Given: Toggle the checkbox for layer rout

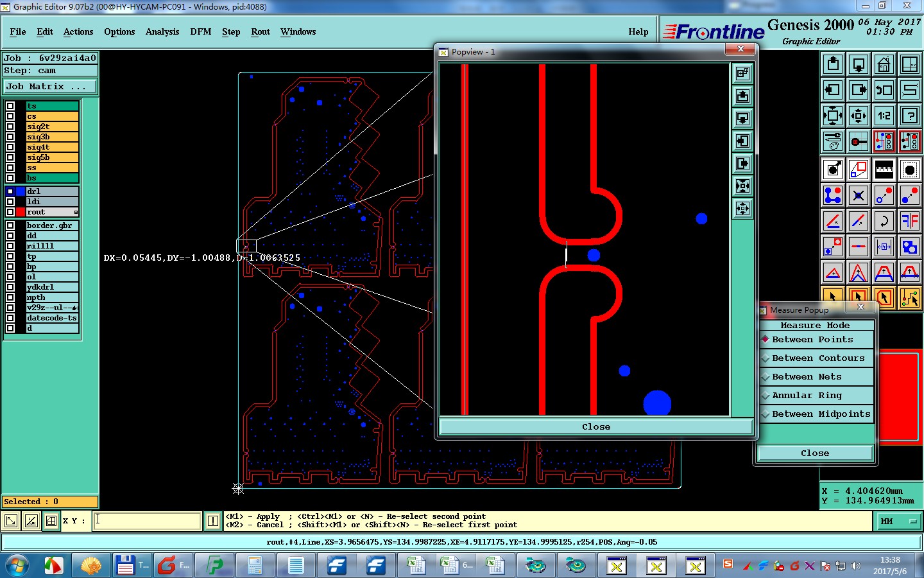Looking at the screenshot, I should pos(10,212).
